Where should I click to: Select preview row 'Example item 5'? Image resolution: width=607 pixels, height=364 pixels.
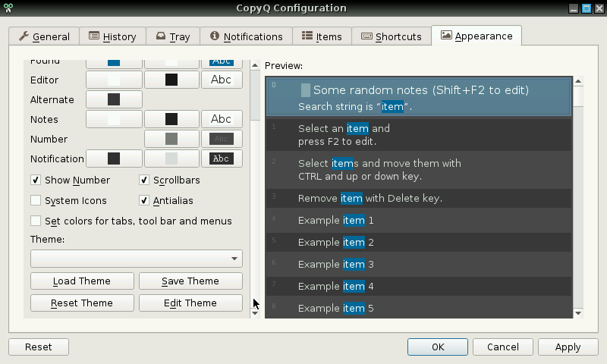[x=419, y=308]
